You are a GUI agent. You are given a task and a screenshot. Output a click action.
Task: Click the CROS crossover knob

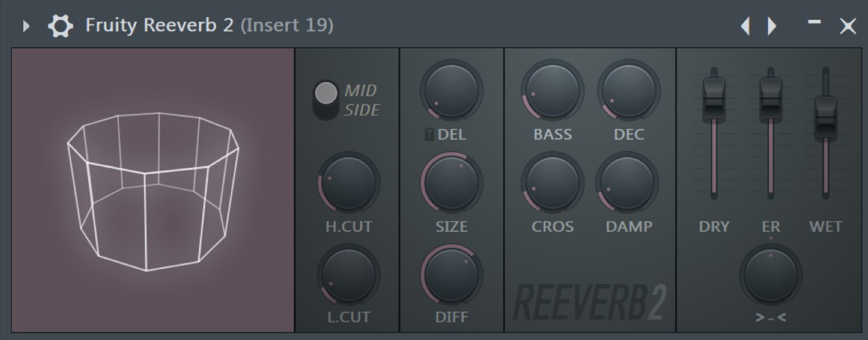552,183
